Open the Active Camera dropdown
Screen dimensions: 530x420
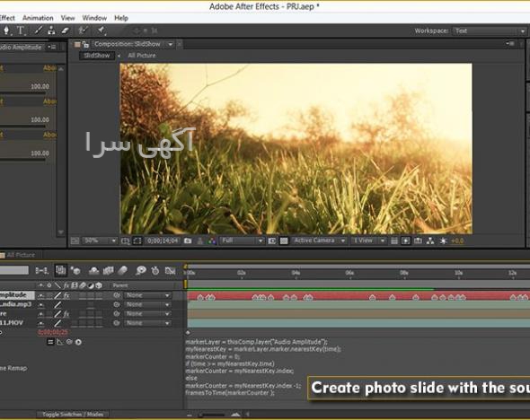[x=319, y=241]
